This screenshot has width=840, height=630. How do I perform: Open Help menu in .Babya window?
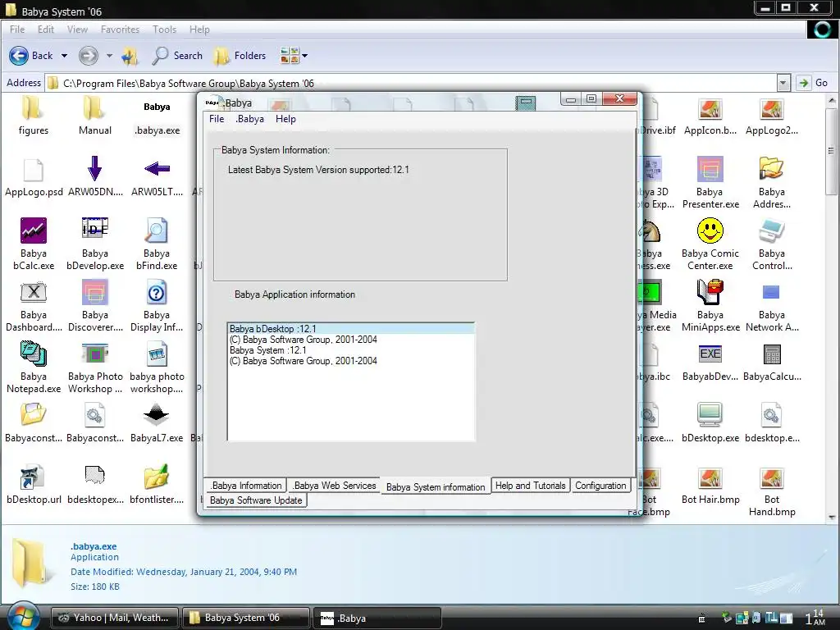285,119
